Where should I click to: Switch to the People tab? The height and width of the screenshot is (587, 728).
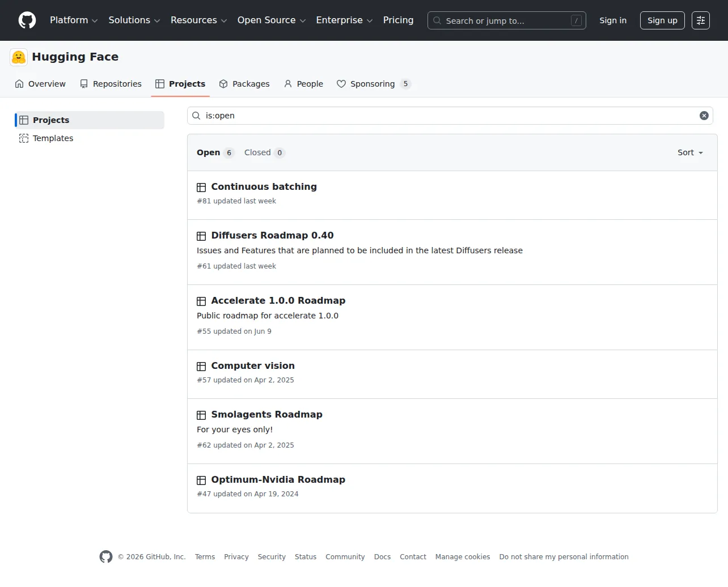tap(303, 84)
